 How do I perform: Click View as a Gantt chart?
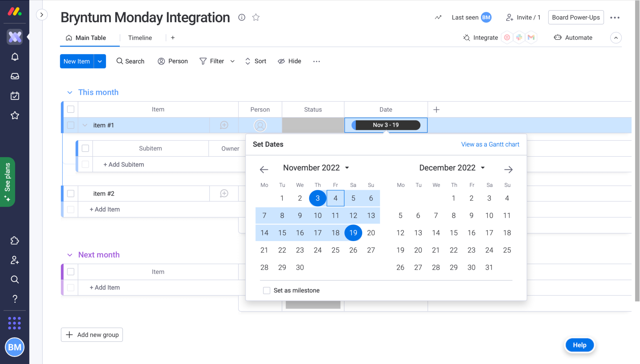[490, 145]
